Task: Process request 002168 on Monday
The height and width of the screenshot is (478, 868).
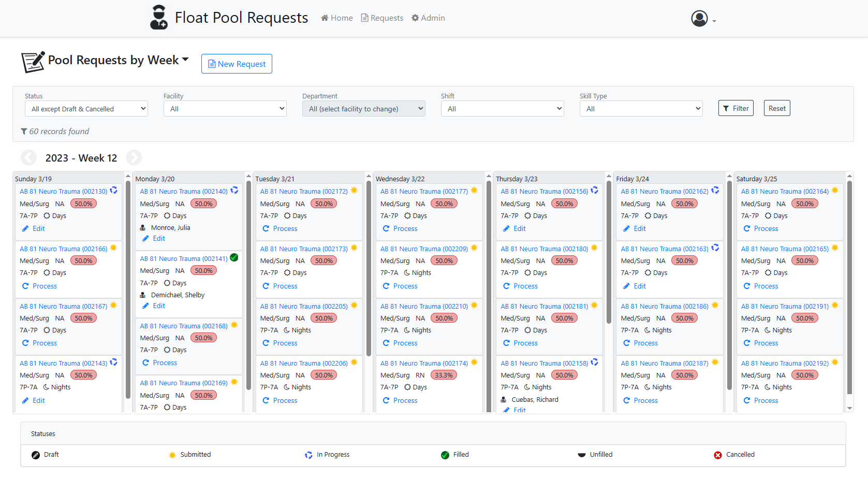Action: [x=159, y=363]
